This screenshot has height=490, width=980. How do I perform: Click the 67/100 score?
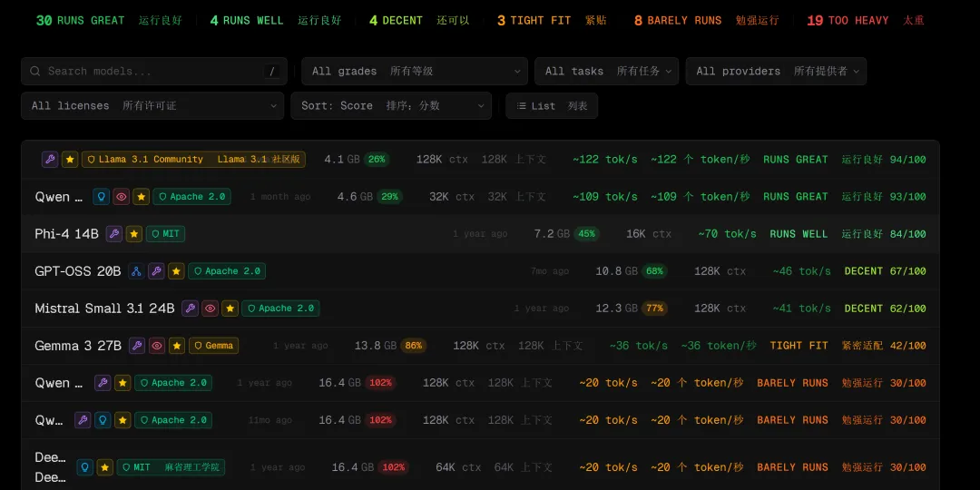click(x=907, y=271)
